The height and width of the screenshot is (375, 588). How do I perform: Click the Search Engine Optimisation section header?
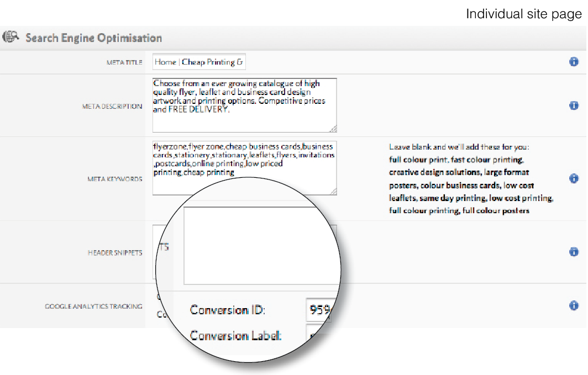tap(94, 38)
